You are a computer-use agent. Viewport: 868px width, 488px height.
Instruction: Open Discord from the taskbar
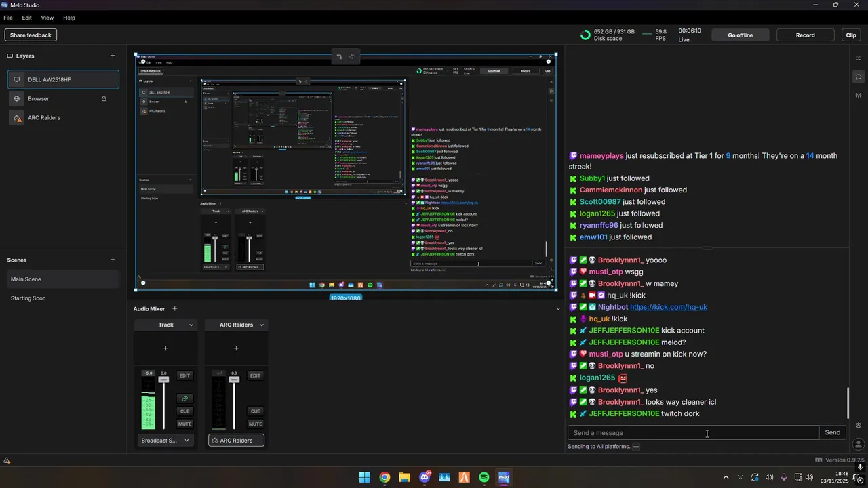point(425,477)
